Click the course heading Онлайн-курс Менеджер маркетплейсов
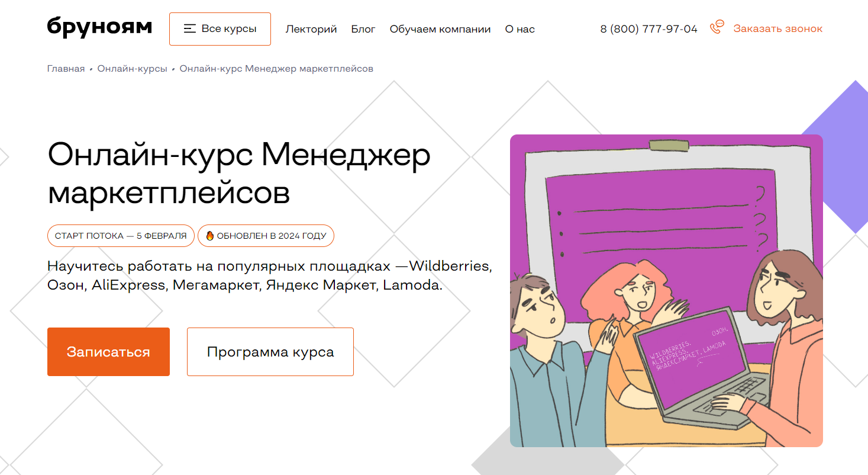This screenshot has width=868, height=475. tap(239, 174)
